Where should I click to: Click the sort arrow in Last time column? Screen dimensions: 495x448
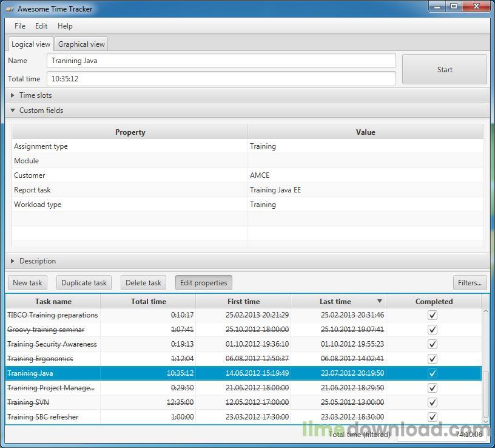point(380,301)
